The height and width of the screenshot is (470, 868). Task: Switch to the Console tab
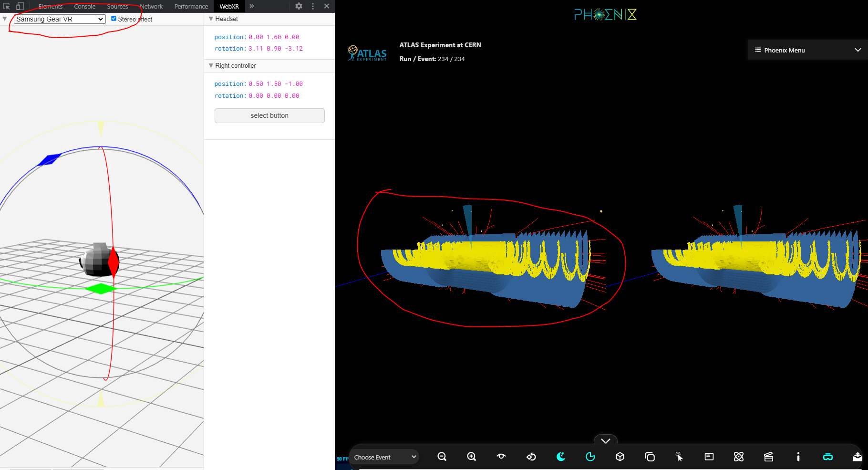coord(84,6)
